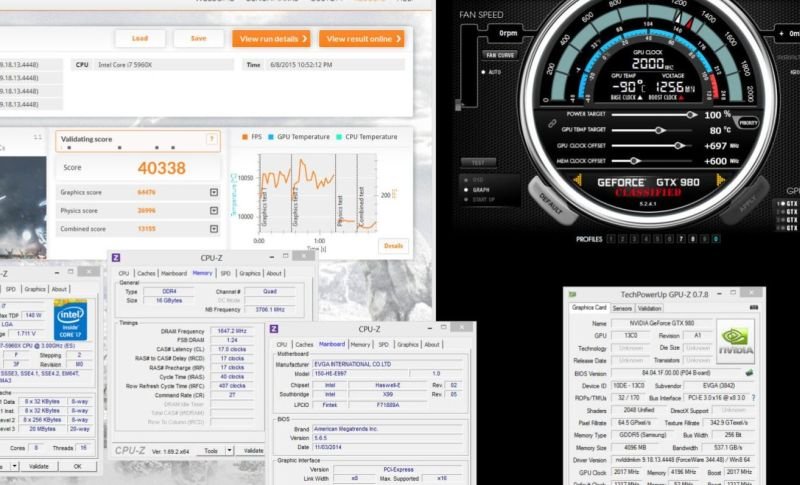Open the Graphics Card tab in GPU-Z
The width and height of the screenshot is (800, 485).
click(x=589, y=308)
